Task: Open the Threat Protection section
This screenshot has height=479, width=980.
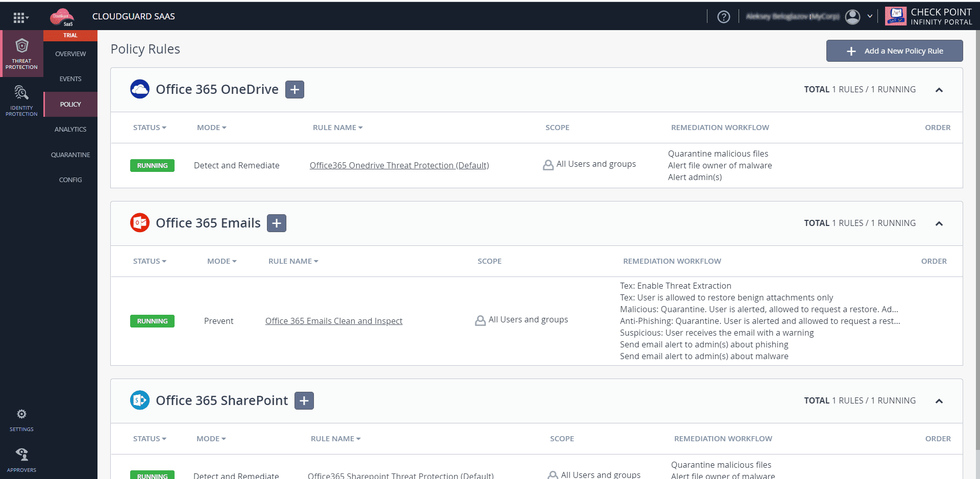Action: click(x=21, y=54)
